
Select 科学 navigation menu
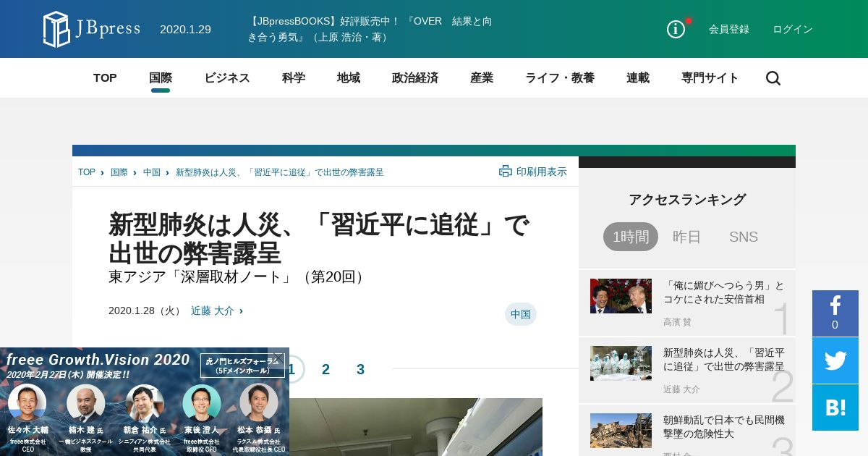click(x=294, y=78)
